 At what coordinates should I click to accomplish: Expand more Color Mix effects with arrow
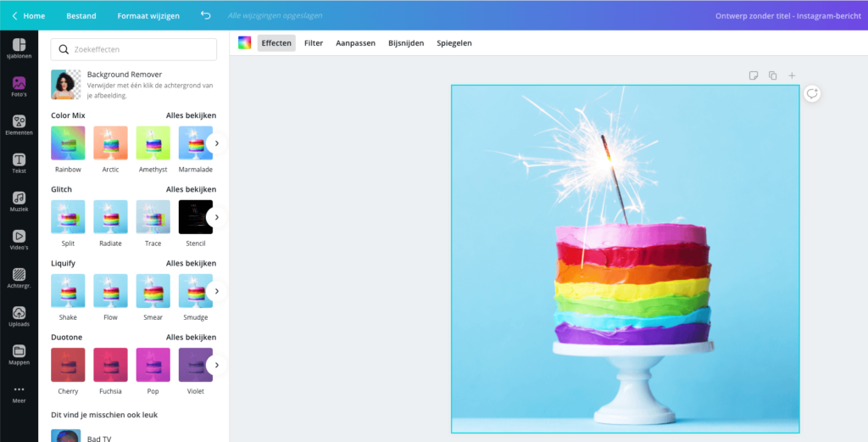point(216,143)
